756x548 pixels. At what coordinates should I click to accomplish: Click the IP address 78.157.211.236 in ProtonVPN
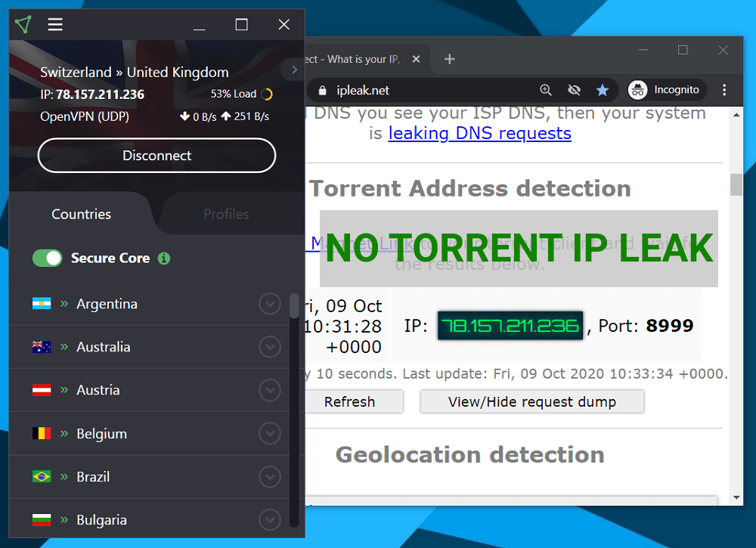click(x=100, y=94)
